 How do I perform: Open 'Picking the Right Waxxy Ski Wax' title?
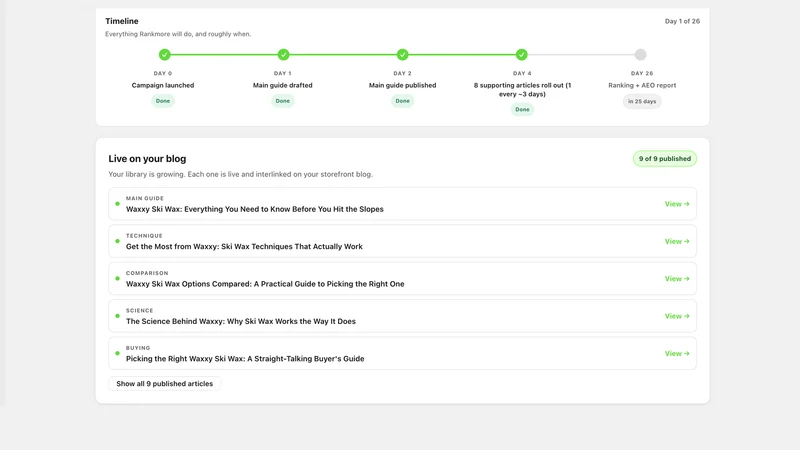245,359
